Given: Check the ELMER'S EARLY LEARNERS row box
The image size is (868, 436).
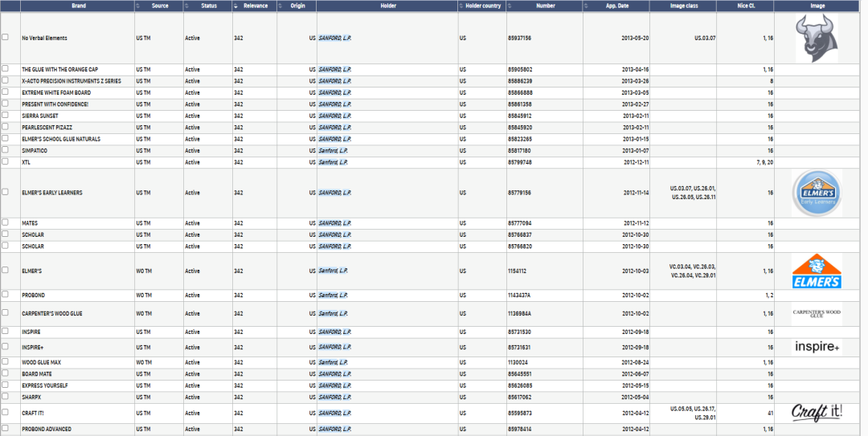Looking at the screenshot, I should click(x=5, y=192).
